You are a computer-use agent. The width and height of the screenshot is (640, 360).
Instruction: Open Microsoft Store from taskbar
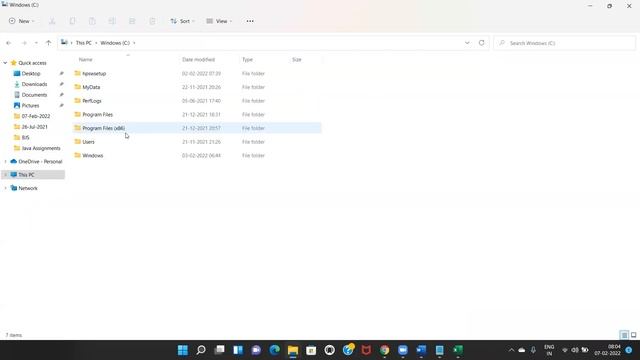coord(311,350)
